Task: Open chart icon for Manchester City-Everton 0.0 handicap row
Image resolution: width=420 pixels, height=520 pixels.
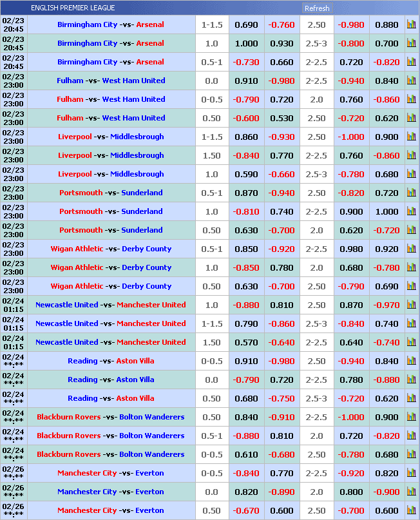Action: tap(411, 492)
